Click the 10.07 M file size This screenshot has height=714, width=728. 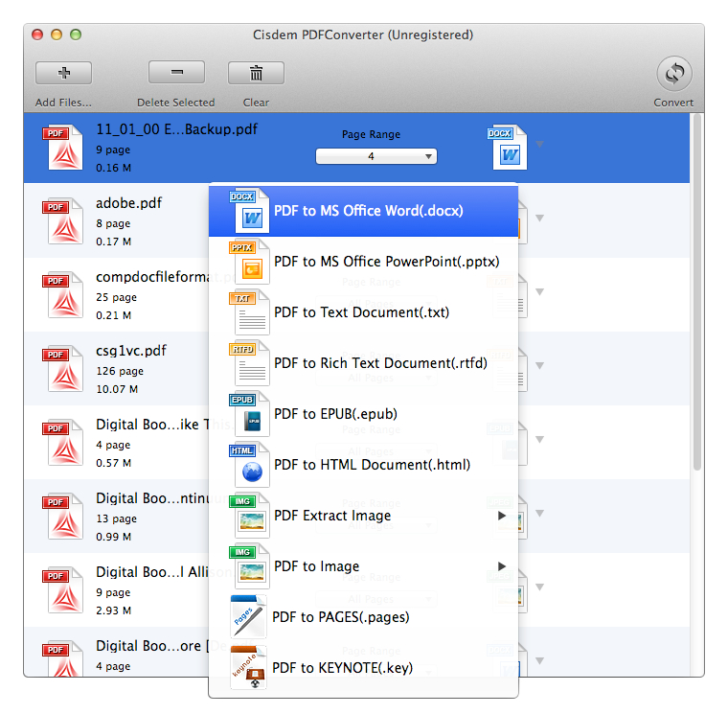click(x=117, y=389)
